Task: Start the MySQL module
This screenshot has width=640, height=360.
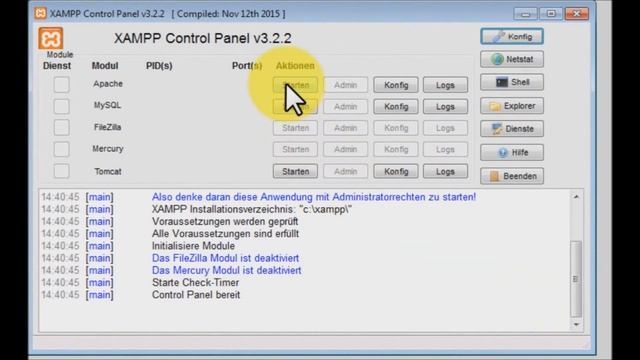Action: click(296, 107)
